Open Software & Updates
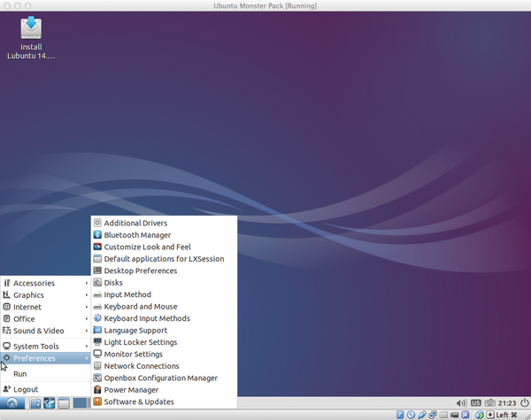531x420 pixels. (164, 401)
